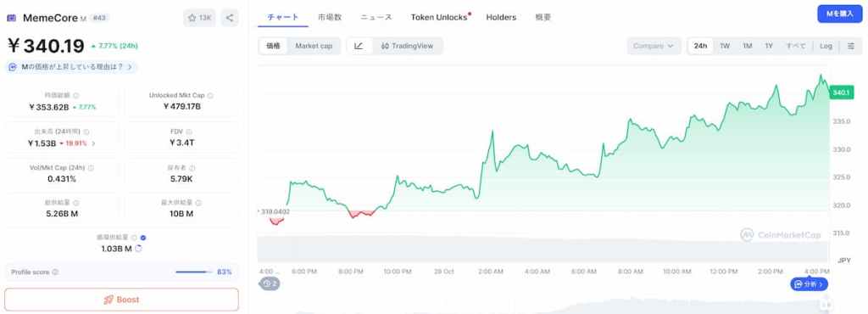
Task: Click info icon beside 出来高 (24時間)
Action: (86, 132)
